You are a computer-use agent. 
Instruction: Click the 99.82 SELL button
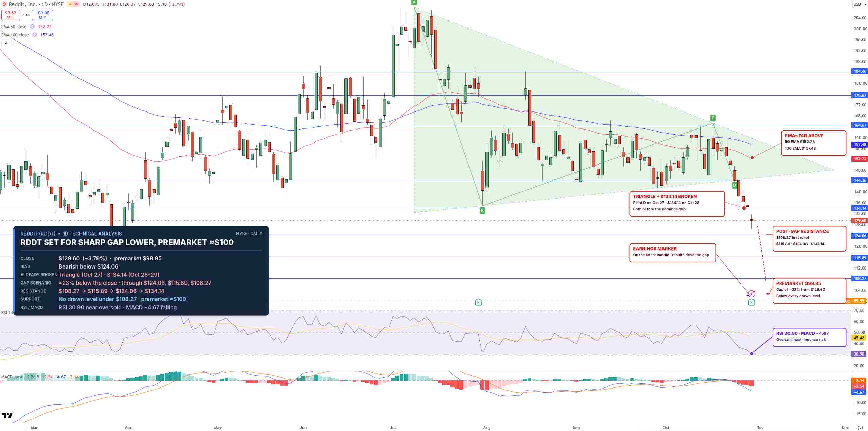coord(11,15)
